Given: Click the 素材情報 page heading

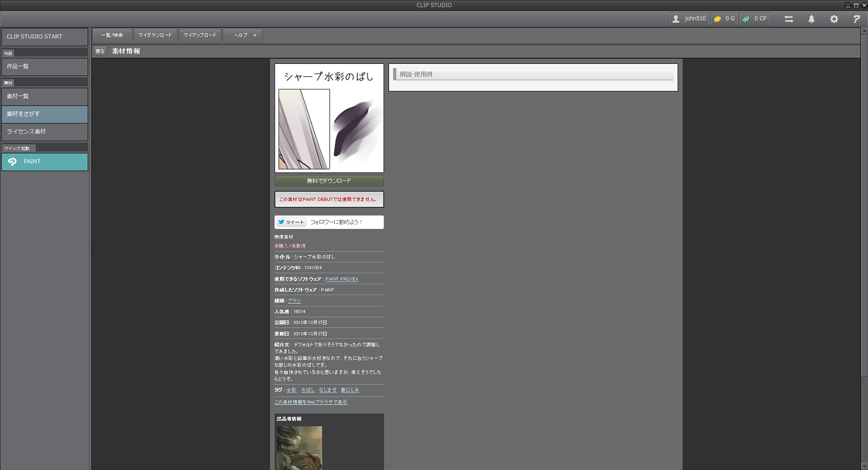Looking at the screenshot, I should [126, 51].
